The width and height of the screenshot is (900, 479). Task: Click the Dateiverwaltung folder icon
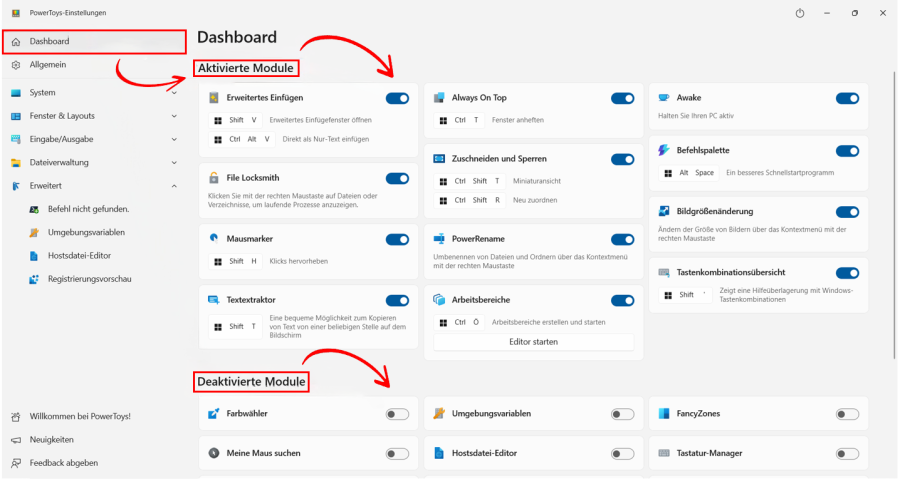coord(16,162)
